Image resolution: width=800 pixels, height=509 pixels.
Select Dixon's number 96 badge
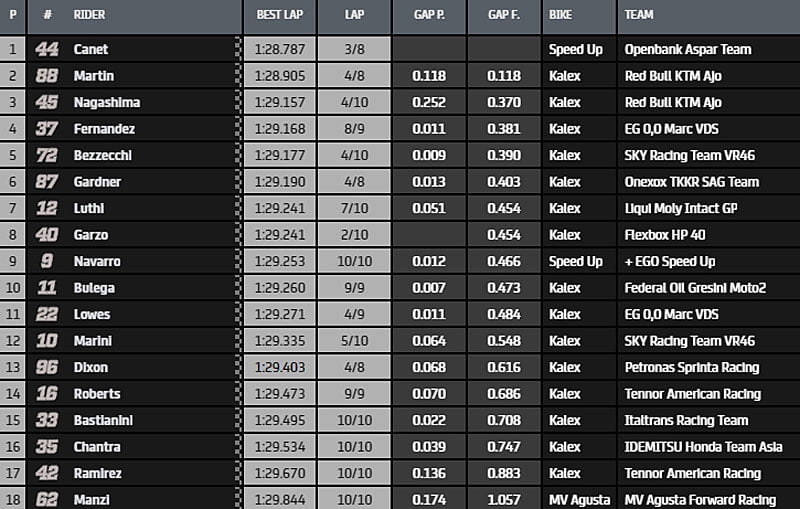47,367
